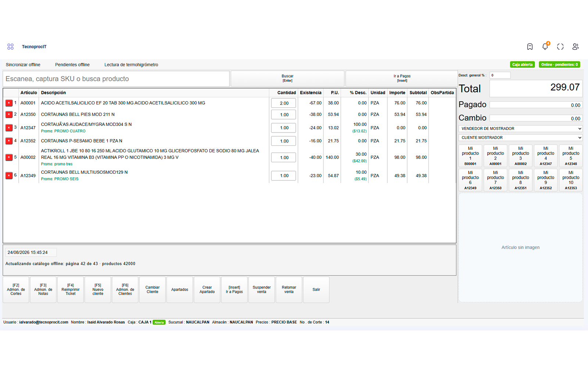Screen dimensions: 588x368
Task: Delete row A12349 using red X
Action: coord(9,176)
